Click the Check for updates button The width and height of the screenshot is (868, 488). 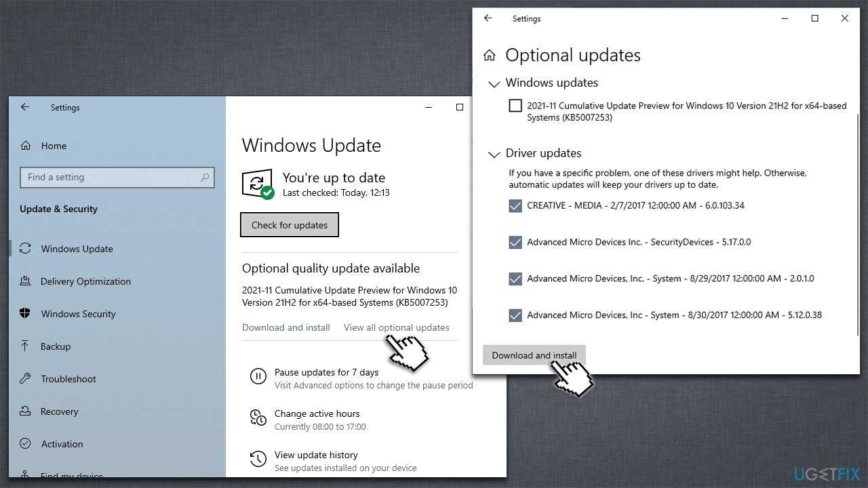290,225
